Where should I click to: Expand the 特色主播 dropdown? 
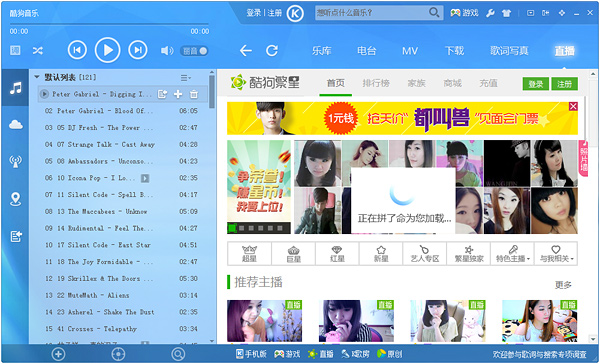[512, 254]
